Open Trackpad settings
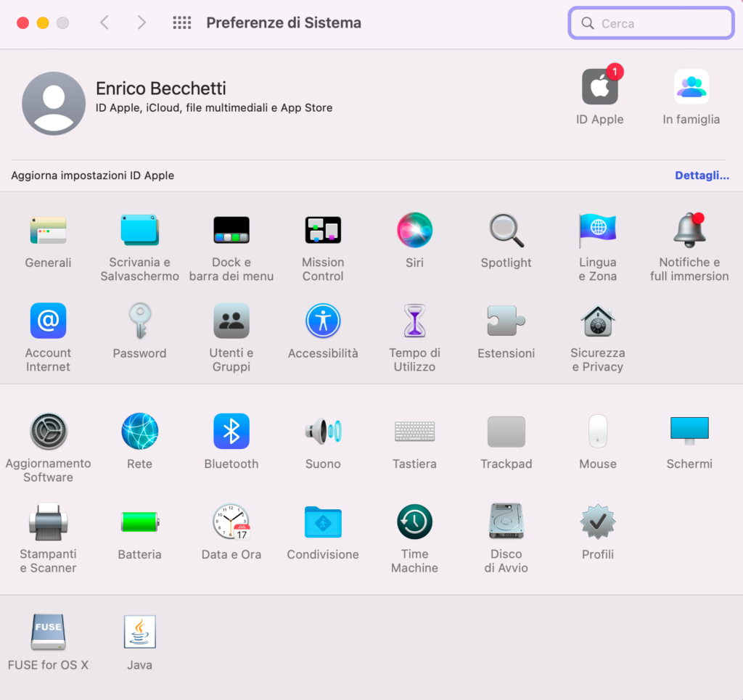 coord(506,432)
